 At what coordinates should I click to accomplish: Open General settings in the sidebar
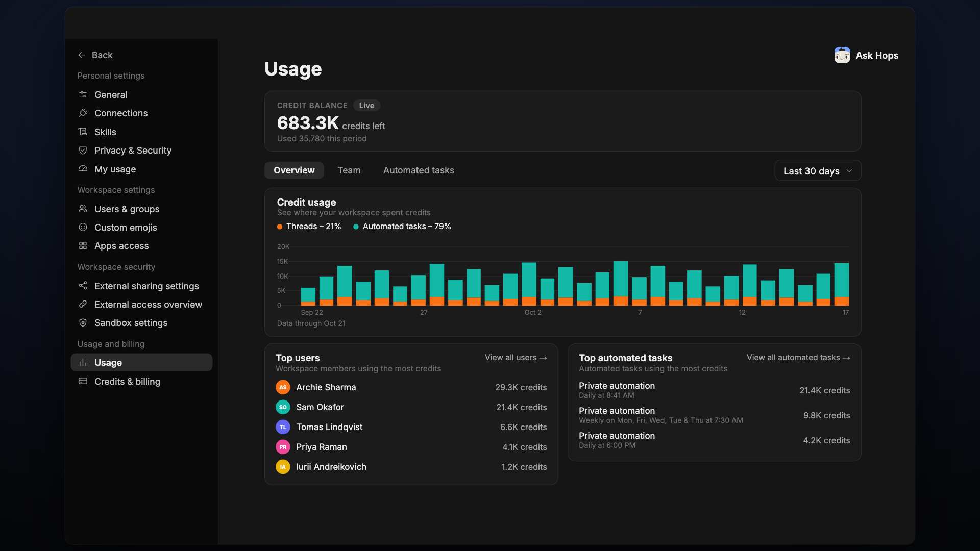(141, 94)
